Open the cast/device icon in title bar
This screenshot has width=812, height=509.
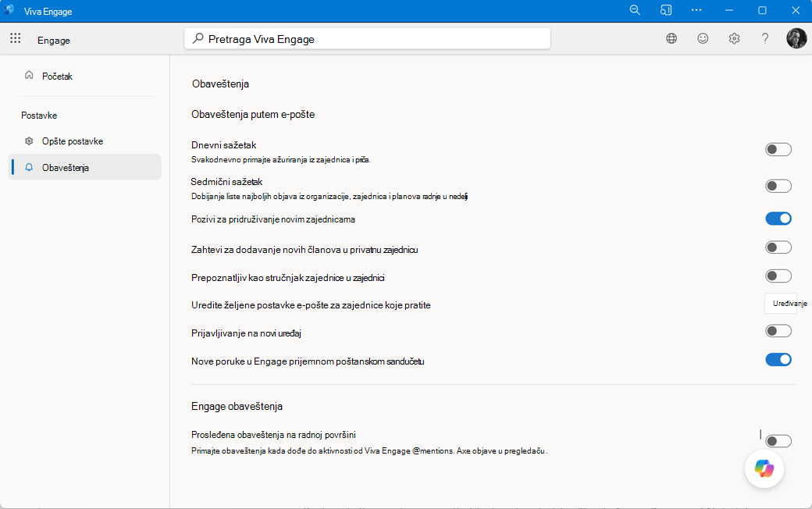666,10
